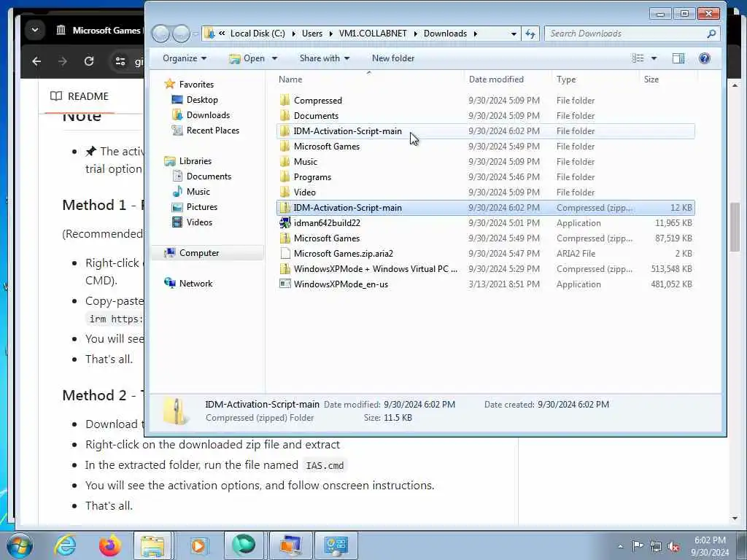Expand the Open button dropdown arrow

(x=274, y=58)
